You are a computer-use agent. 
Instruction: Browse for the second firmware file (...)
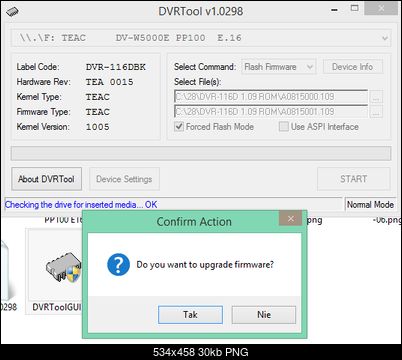[376, 112]
